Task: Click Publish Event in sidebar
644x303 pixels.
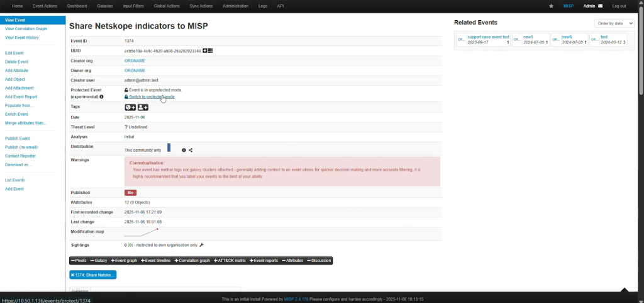Action: [x=17, y=139]
